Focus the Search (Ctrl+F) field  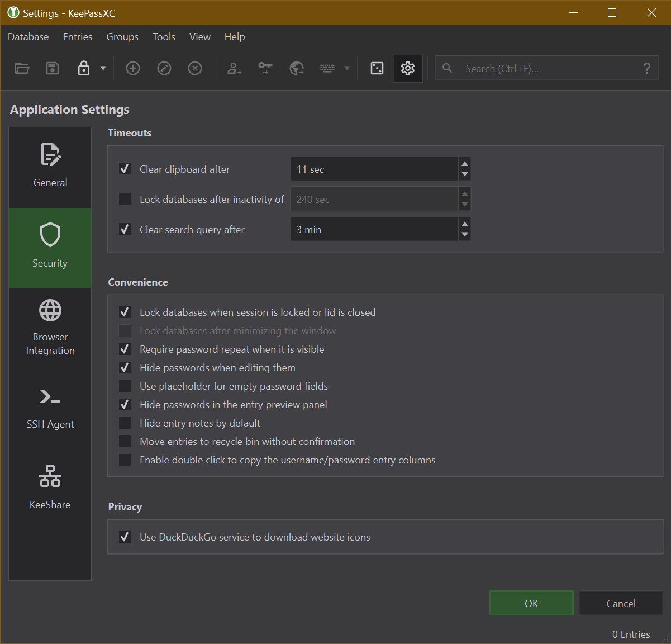(x=548, y=68)
